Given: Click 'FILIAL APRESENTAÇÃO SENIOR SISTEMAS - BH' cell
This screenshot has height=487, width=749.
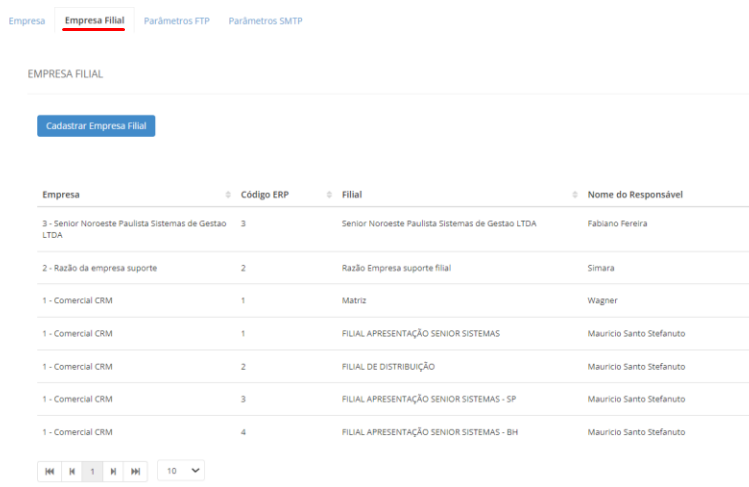Looking at the screenshot, I should coord(429,432).
